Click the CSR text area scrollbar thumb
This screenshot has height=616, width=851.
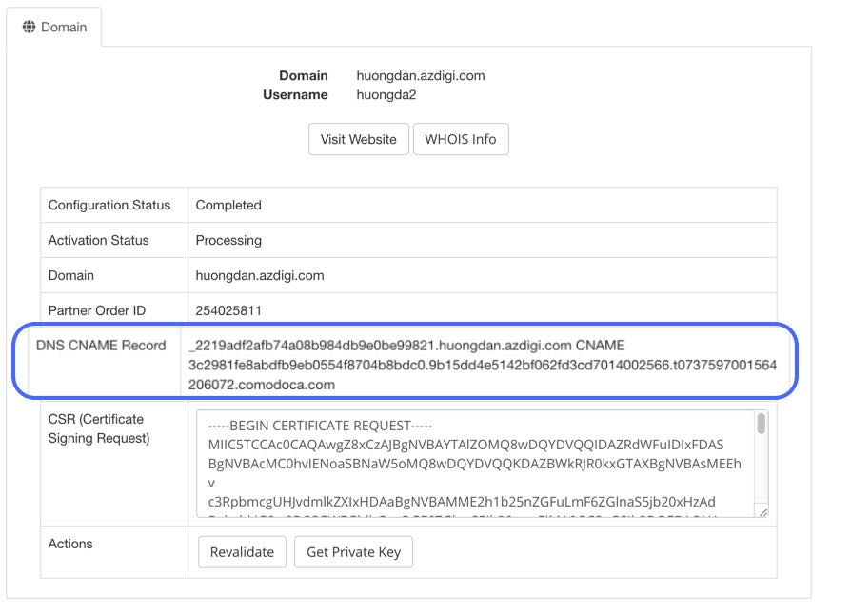coord(761,425)
